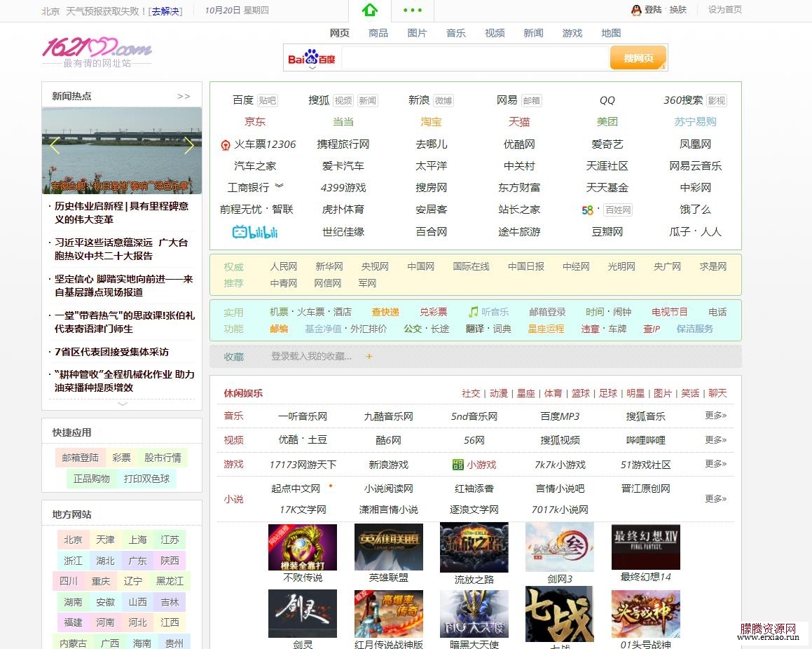
Task: Click the 搜网页 search button
Action: click(638, 58)
